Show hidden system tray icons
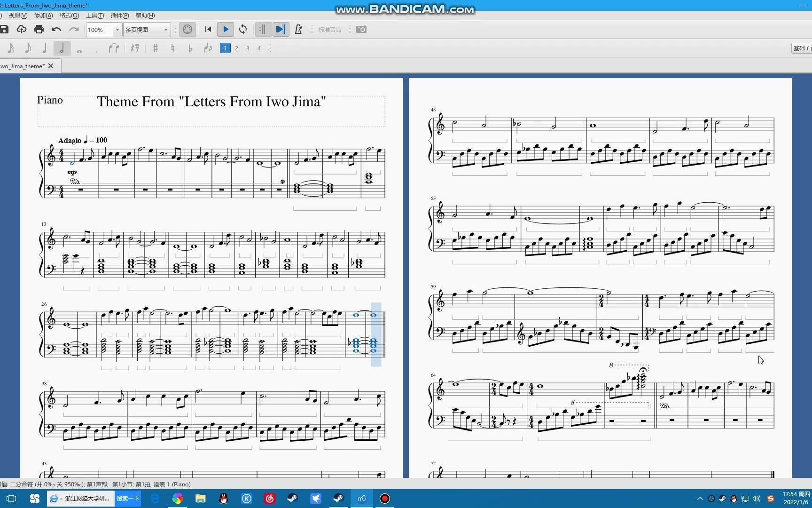Viewport: 812px width, 508px height. click(700, 499)
